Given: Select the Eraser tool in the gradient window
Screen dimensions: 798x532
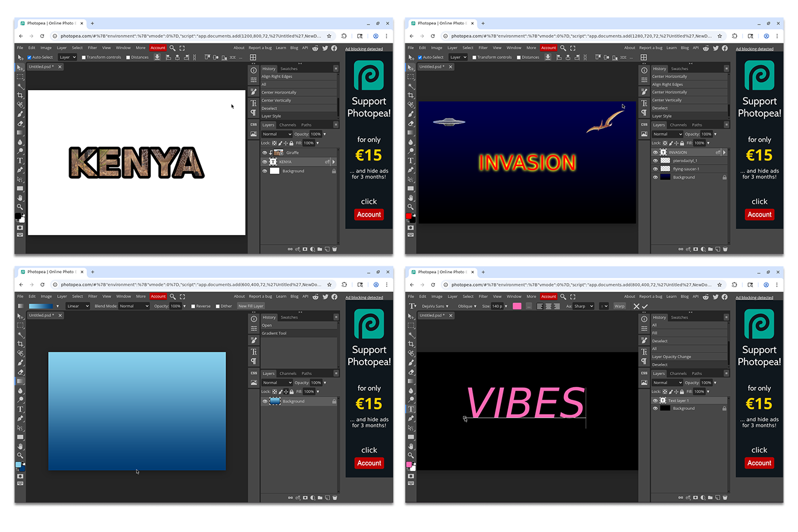Looking at the screenshot, I should [20, 372].
